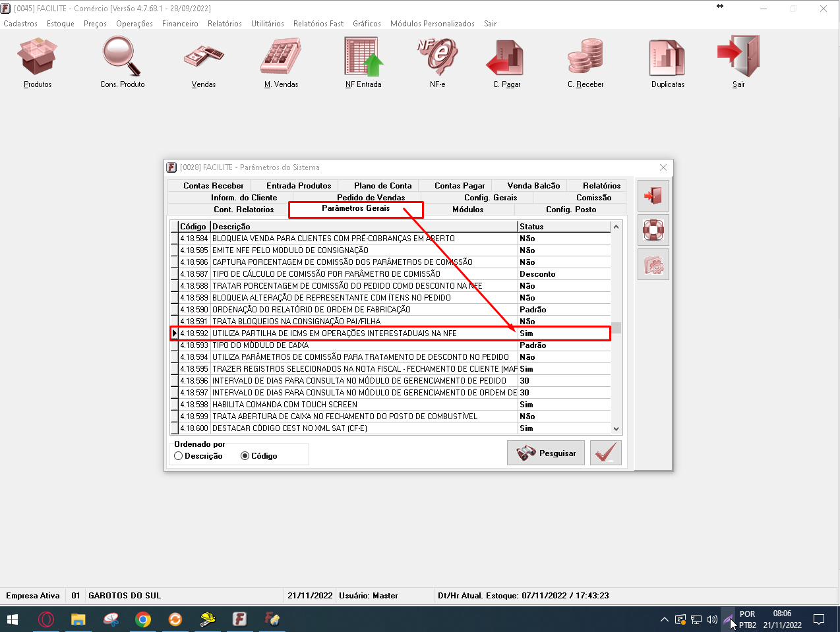This screenshot has width=840, height=632.
Task: Select row 4.18.592 UTILIZA PARTILHA DE ICMS
Action: pyautogui.click(x=390, y=333)
